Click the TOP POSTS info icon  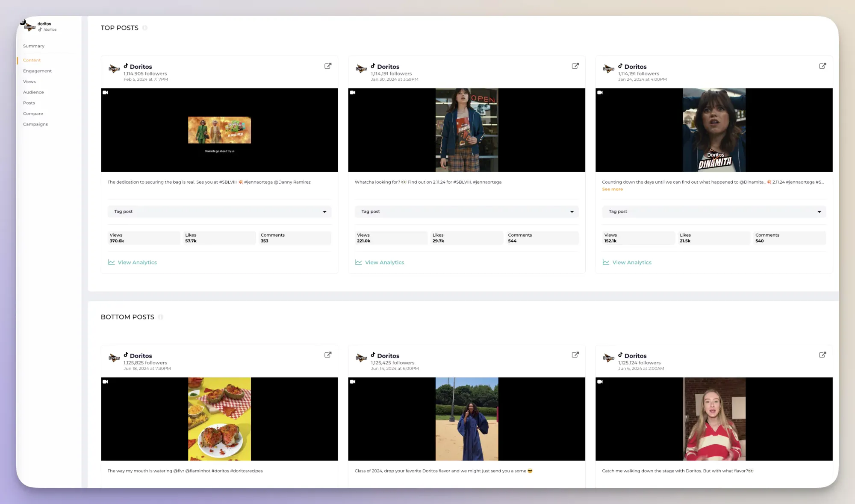coord(145,28)
